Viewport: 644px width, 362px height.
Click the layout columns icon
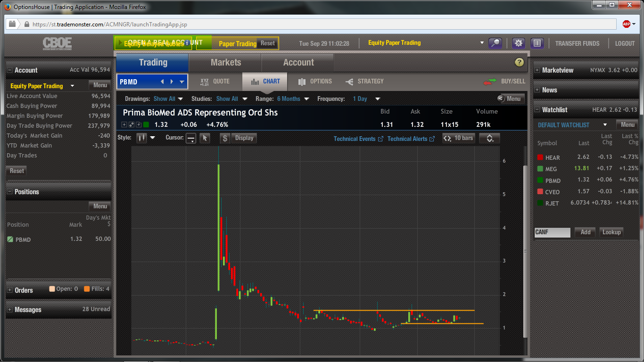point(537,43)
